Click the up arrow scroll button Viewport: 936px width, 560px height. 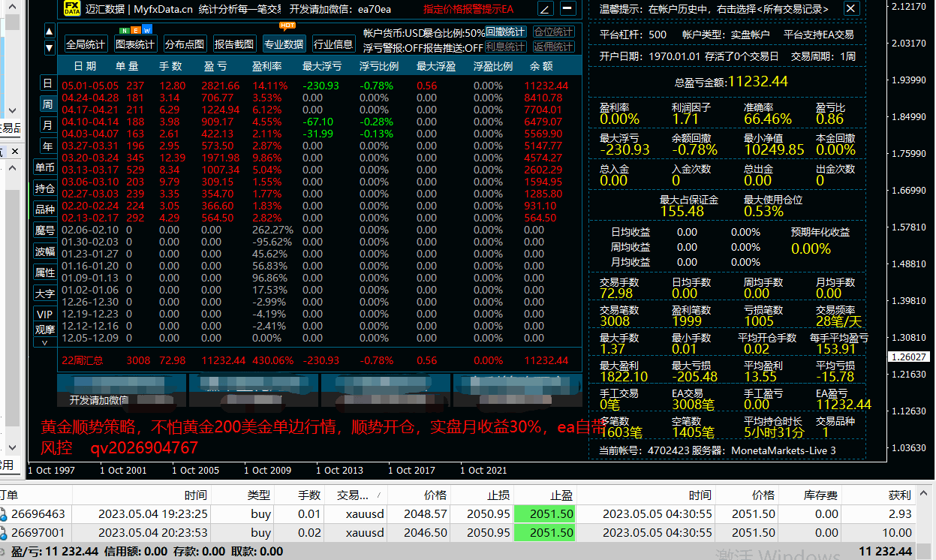click(x=50, y=32)
